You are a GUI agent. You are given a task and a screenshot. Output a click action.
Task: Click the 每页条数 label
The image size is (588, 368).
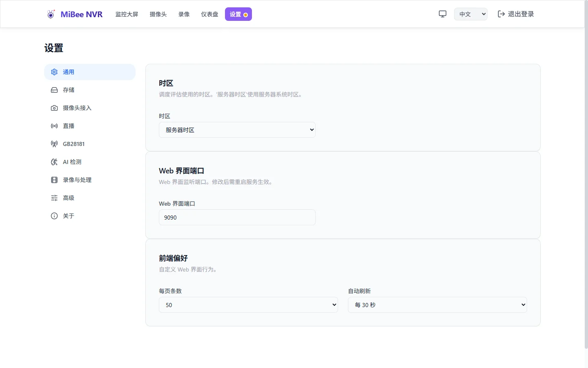click(170, 291)
